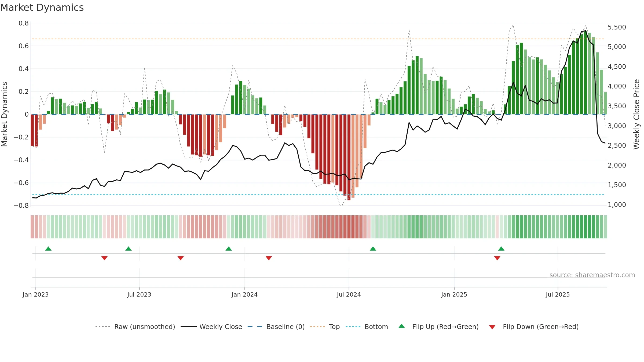Toggle the Baseline (0) legend entry
644x362 pixels.
point(276,327)
